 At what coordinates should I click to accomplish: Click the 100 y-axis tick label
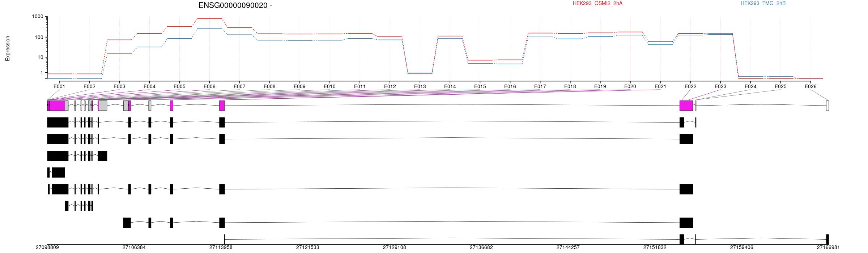39,37
